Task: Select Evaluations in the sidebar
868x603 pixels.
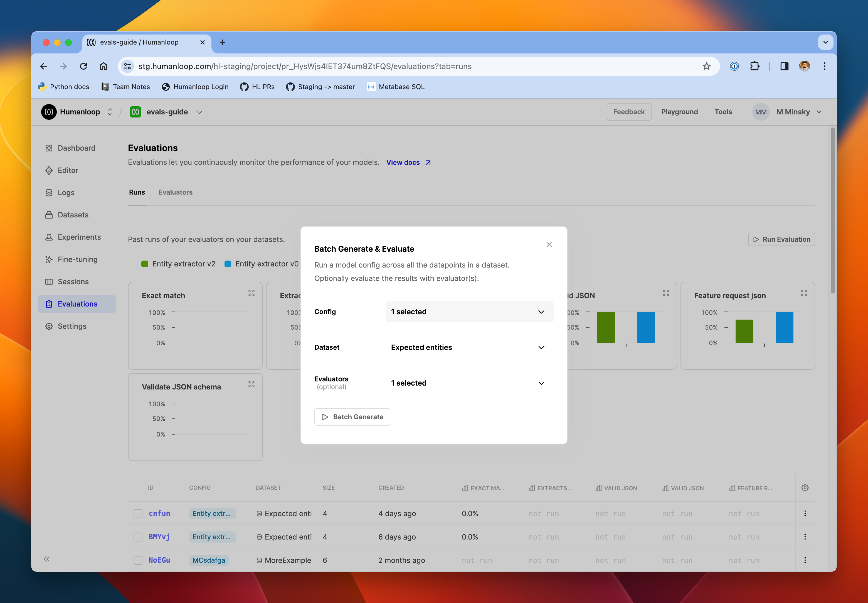Action: (77, 304)
